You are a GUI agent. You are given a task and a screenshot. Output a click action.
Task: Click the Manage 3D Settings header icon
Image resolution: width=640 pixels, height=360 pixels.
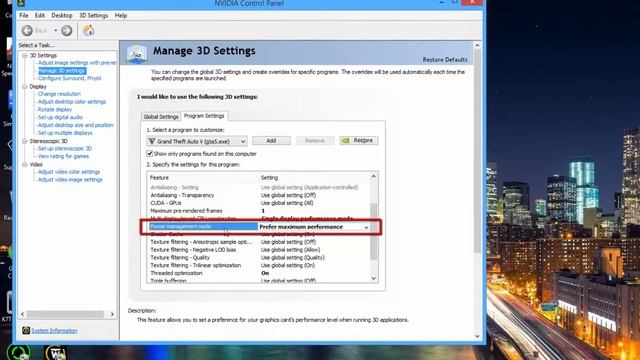point(137,54)
